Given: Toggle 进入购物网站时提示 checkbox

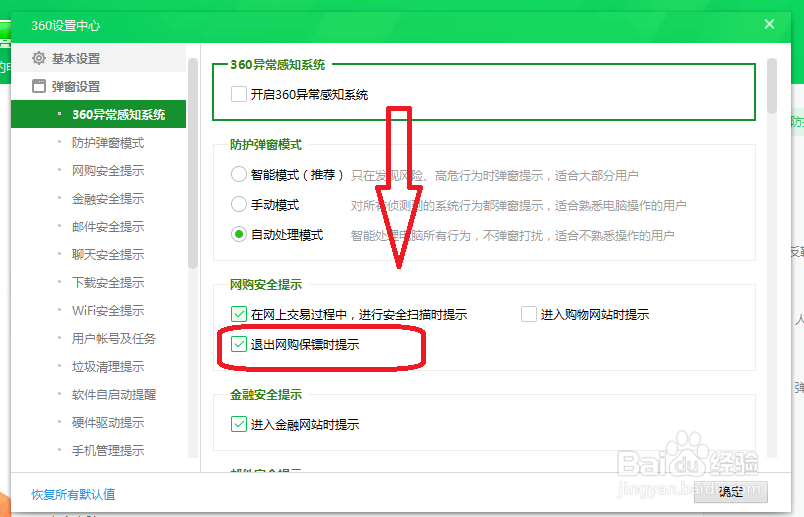Looking at the screenshot, I should pyautogui.click(x=529, y=314).
